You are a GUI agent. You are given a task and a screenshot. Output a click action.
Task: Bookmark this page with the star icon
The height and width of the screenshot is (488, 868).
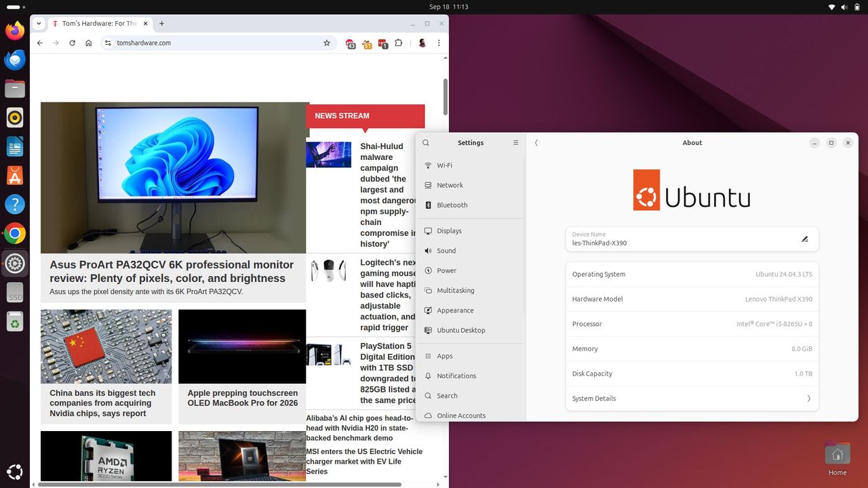(x=327, y=43)
